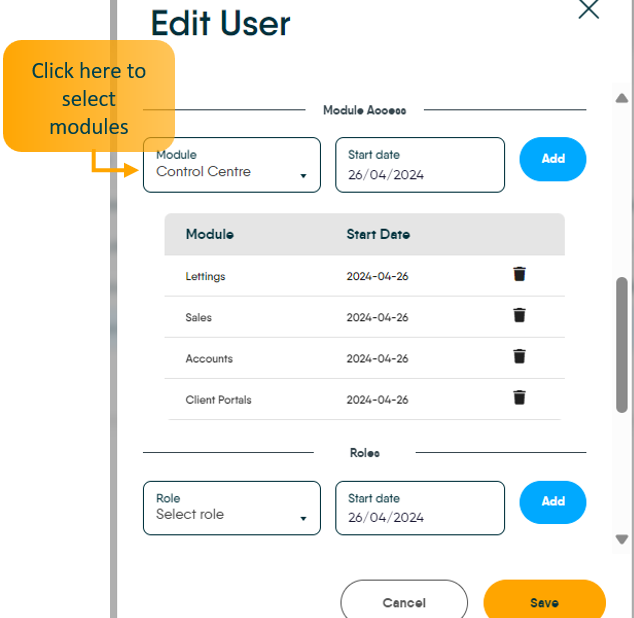Save the user changes
634x618 pixels.
544,602
